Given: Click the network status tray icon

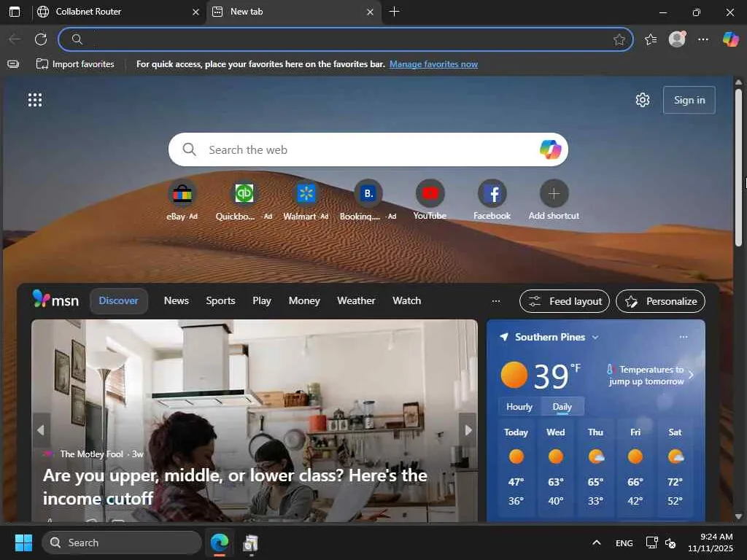Looking at the screenshot, I should tap(651, 542).
